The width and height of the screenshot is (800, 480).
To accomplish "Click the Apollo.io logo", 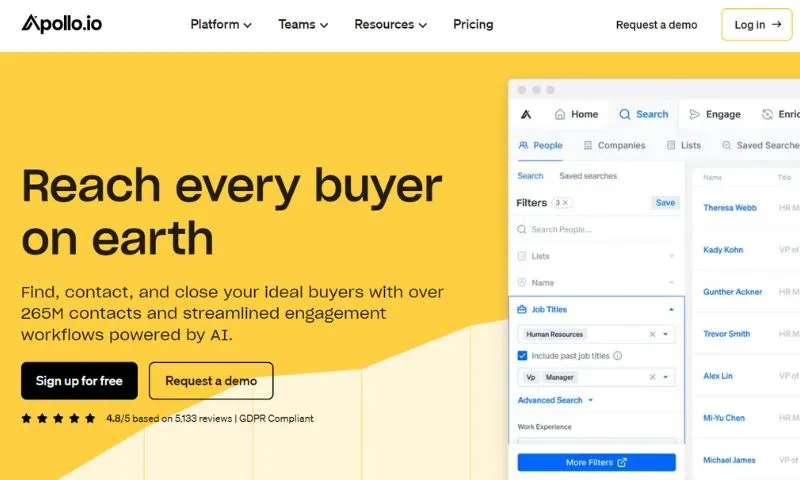I will [62, 23].
